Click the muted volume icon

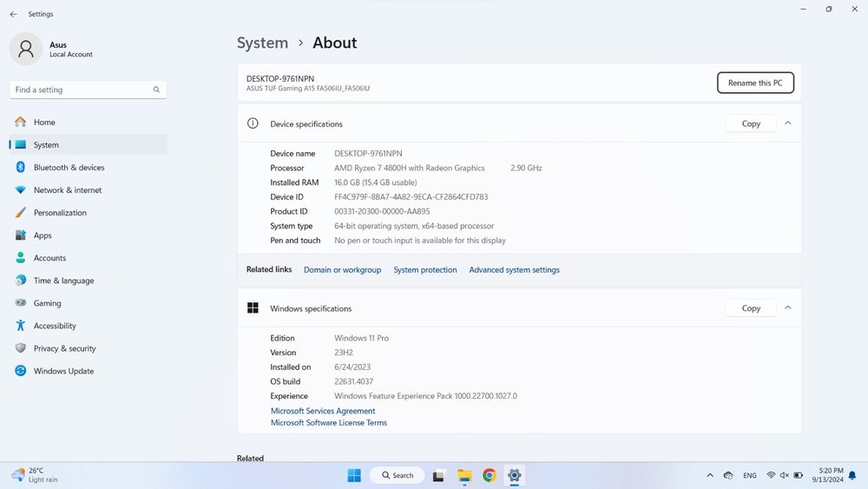[785, 475]
